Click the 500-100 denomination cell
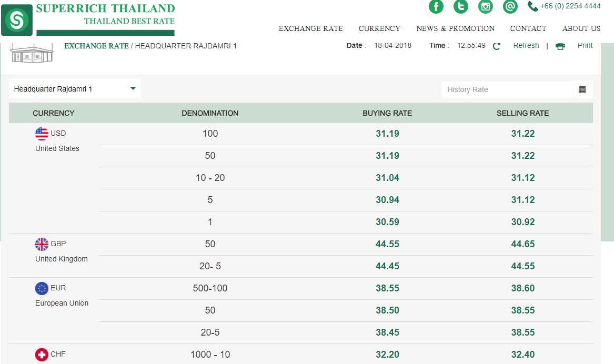Screen dimensions: 614x364 pyautogui.click(x=210, y=288)
